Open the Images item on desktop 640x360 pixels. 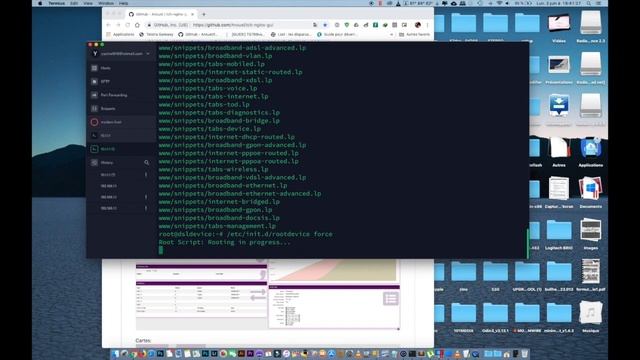click(591, 233)
